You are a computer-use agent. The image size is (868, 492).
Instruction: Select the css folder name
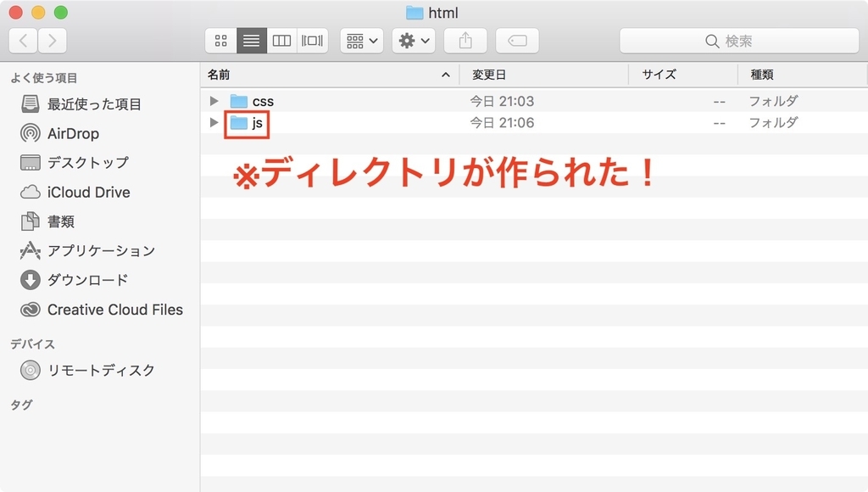263,102
